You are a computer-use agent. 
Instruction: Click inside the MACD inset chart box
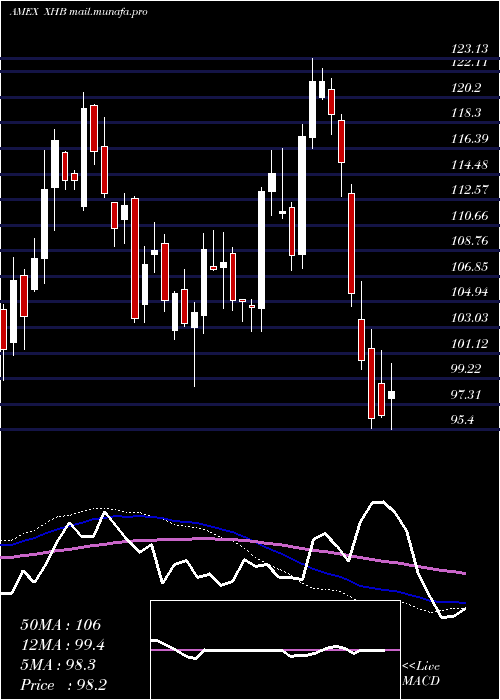(275, 650)
